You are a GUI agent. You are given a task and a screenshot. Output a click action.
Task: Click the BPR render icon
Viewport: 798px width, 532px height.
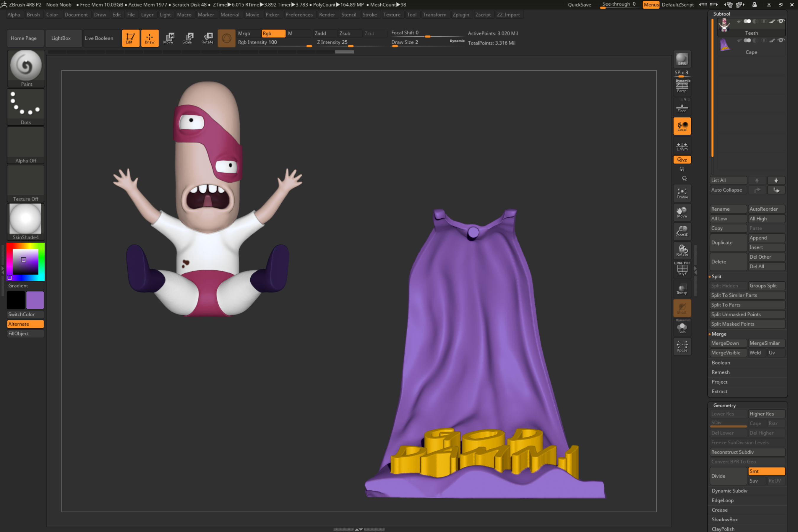point(682,59)
